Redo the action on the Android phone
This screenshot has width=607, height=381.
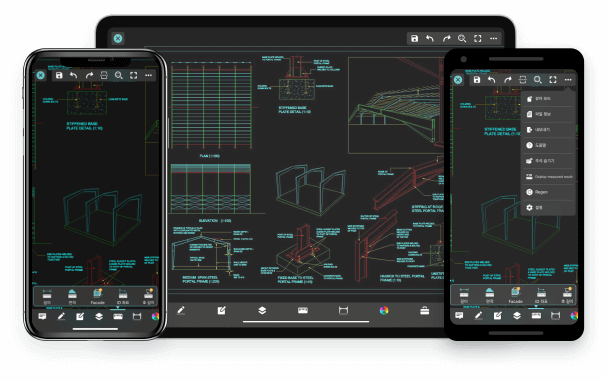coord(508,79)
